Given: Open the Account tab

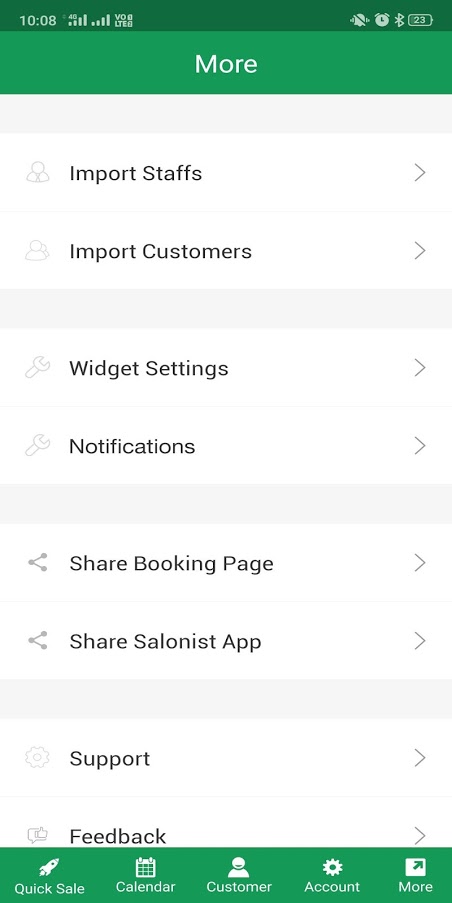Looking at the screenshot, I should [x=332, y=875].
